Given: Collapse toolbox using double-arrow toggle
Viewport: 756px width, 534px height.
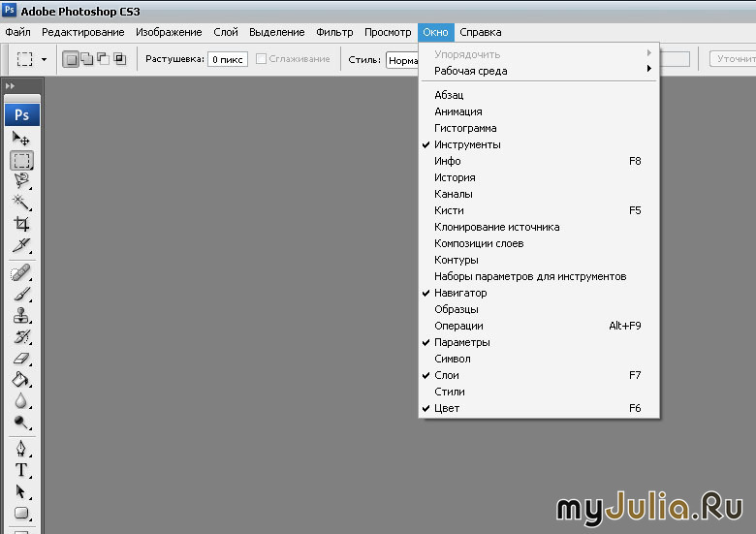Looking at the screenshot, I should point(10,86).
